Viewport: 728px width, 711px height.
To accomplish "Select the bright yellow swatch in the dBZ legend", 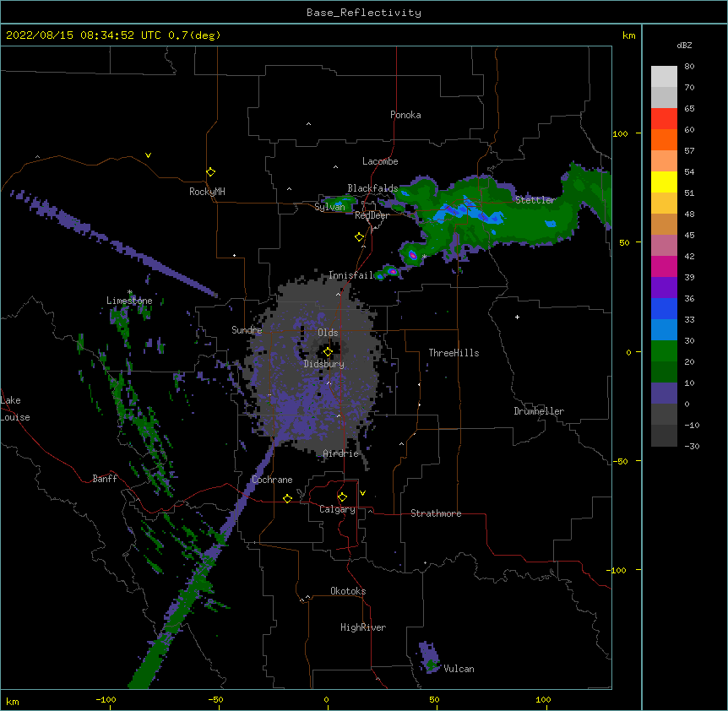I will (664, 182).
